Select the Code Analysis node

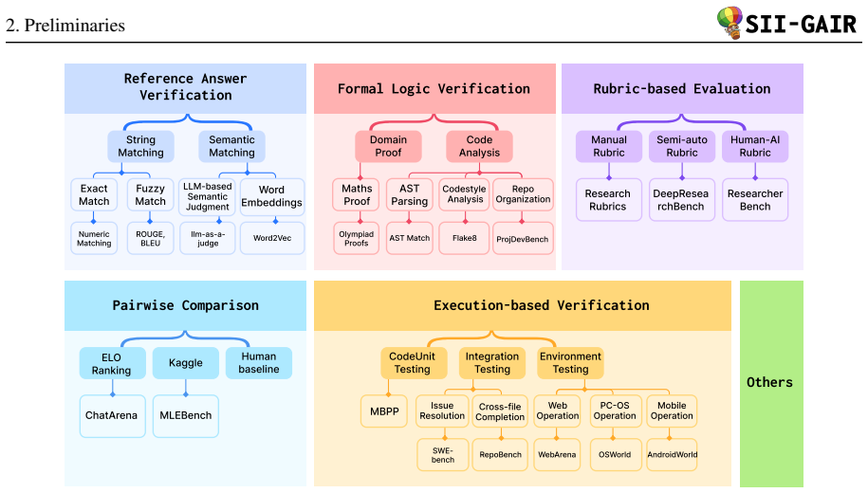click(479, 146)
